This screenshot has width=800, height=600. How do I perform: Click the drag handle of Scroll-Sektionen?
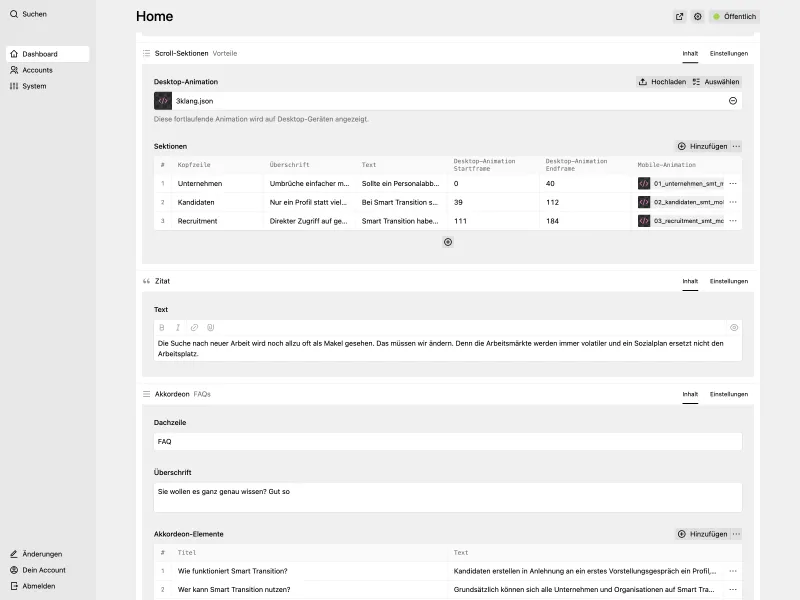tap(145, 54)
